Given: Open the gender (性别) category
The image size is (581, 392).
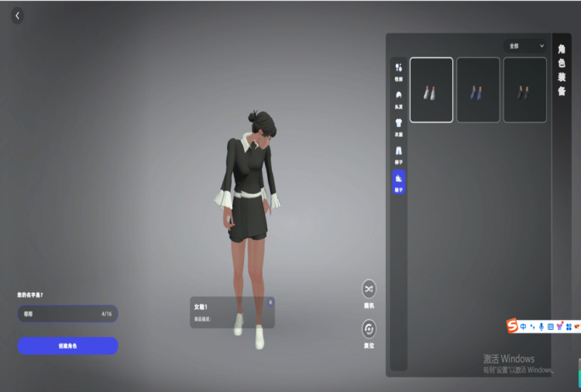Looking at the screenshot, I should pyautogui.click(x=398, y=71).
